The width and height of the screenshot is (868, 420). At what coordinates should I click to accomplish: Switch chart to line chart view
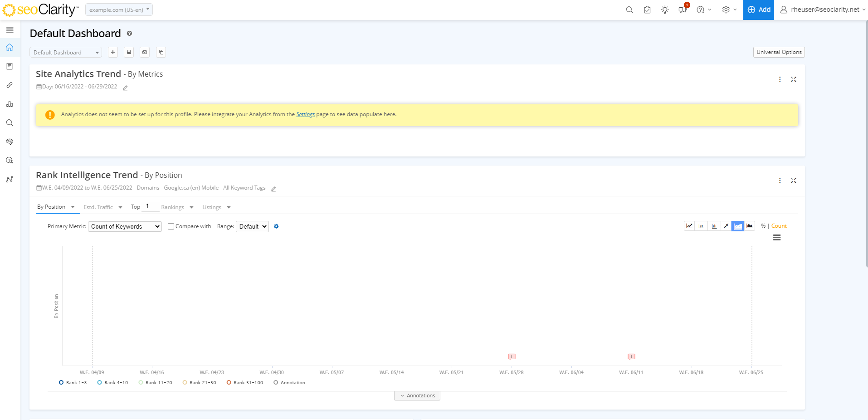[689, 226]
